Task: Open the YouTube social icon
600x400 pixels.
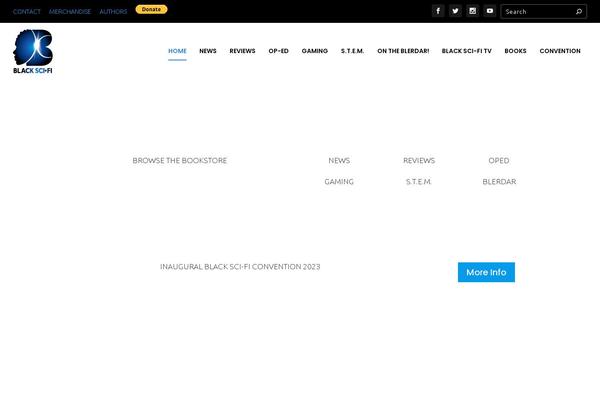Action: (490, 11)
